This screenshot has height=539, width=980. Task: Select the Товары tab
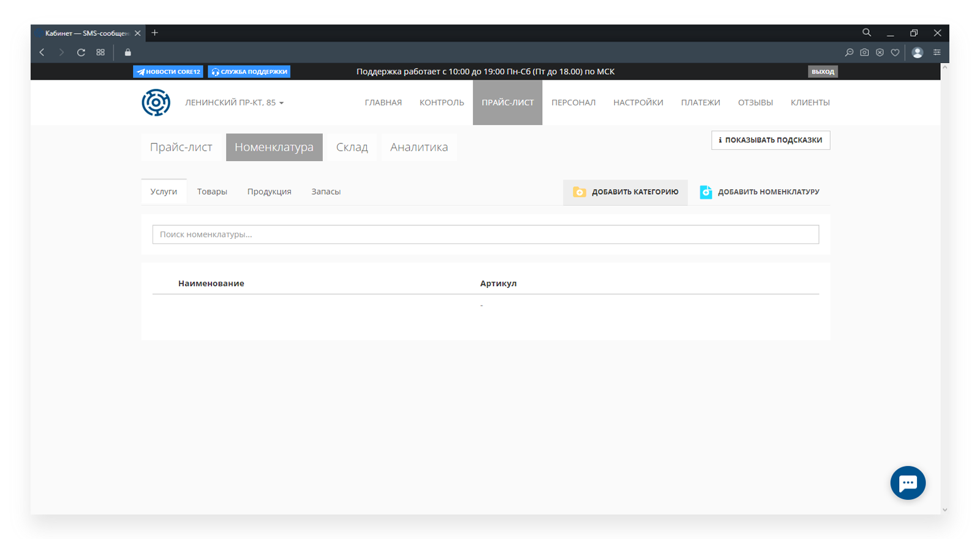(x=212, y=192)
